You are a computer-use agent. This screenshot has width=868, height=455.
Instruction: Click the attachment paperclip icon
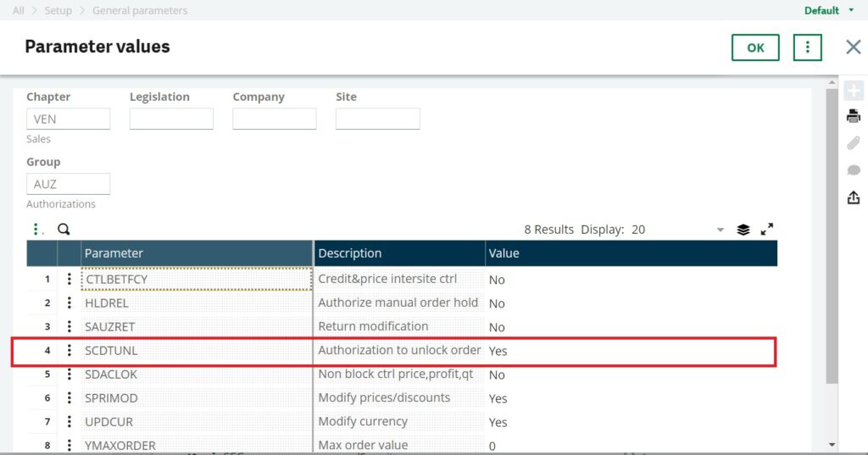pos(853,143)
